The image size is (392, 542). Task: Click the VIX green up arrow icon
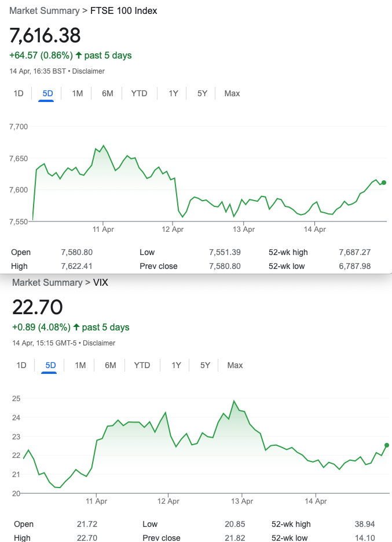(76, 327)
